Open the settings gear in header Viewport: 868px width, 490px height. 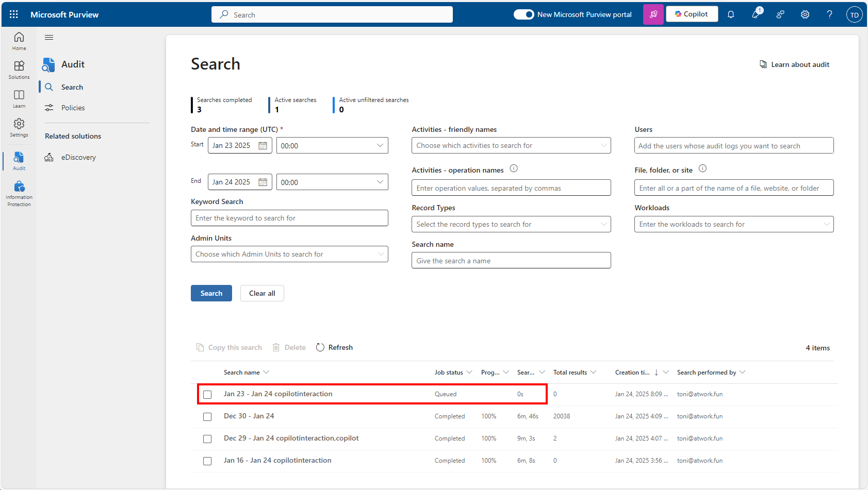805,14
